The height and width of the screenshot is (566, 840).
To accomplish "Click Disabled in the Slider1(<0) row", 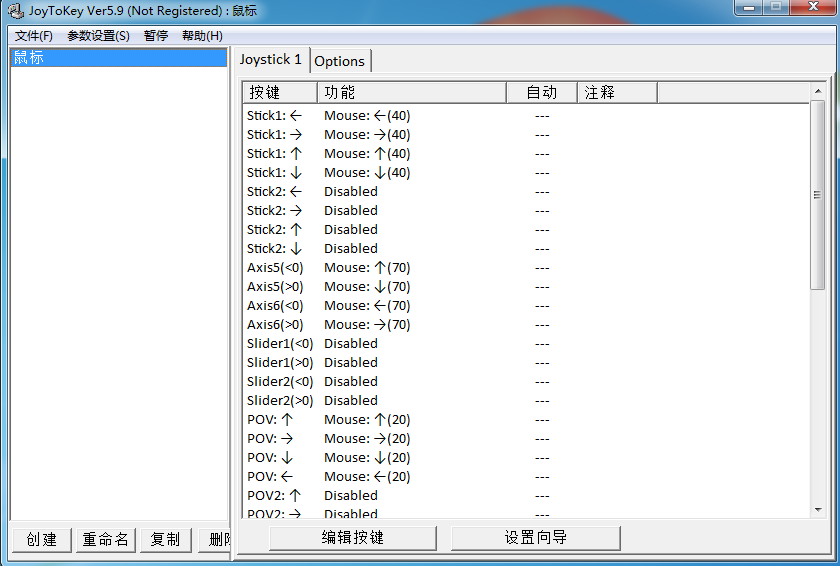I will pos(351,344).
